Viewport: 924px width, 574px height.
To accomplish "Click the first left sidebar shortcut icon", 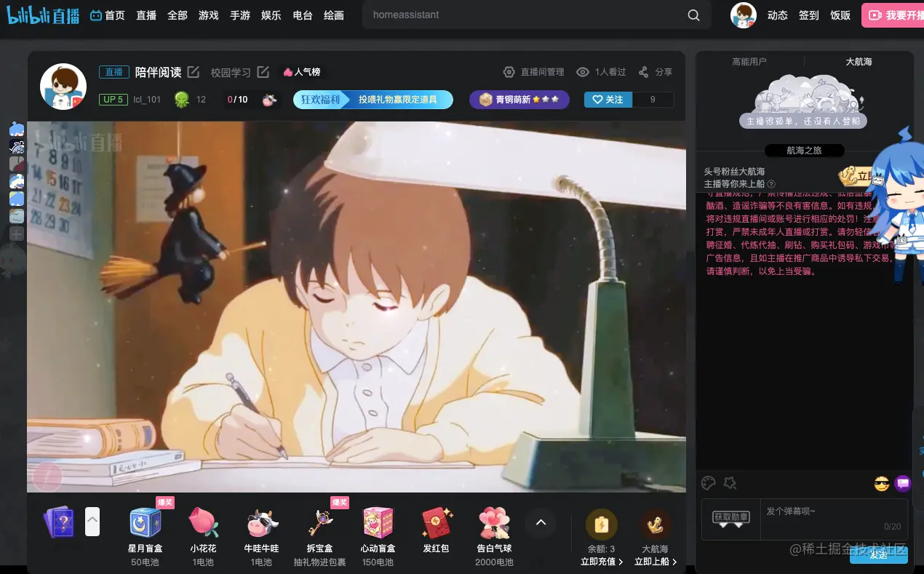I will [17, 129].
